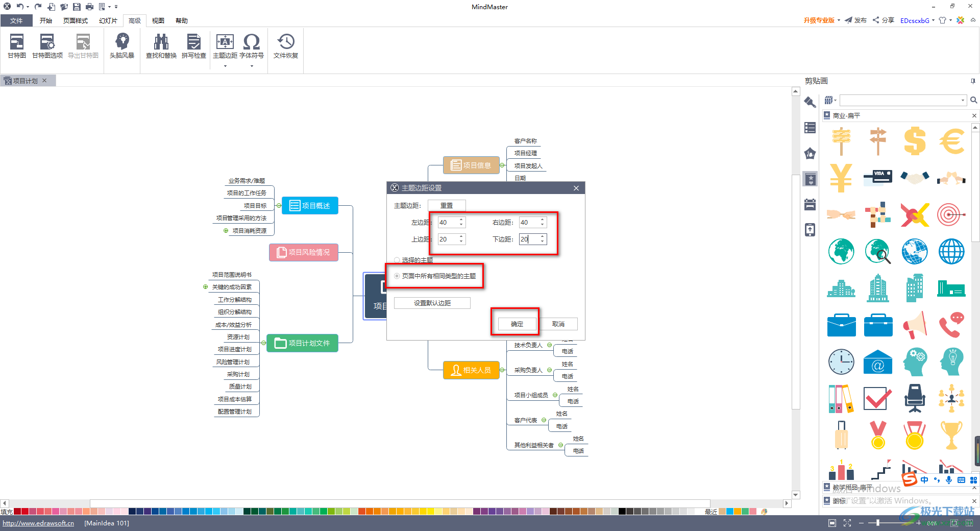Open the EDcscxbG account dropdown
The width and height of the screenshot is (980, 531).
[917, 20]
